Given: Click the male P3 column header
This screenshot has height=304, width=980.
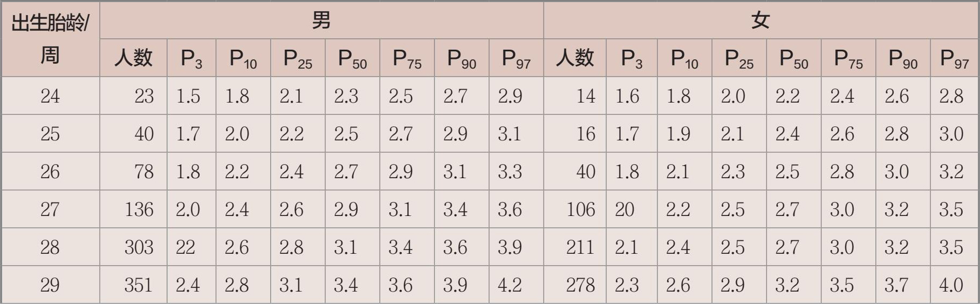Looking at the screenshot, I should point(191,58).
